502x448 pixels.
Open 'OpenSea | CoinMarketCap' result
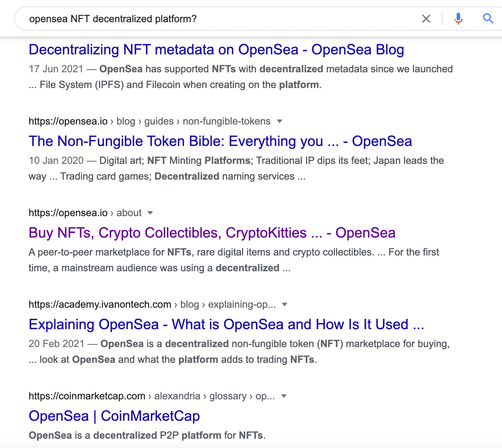tap(114, 416)
